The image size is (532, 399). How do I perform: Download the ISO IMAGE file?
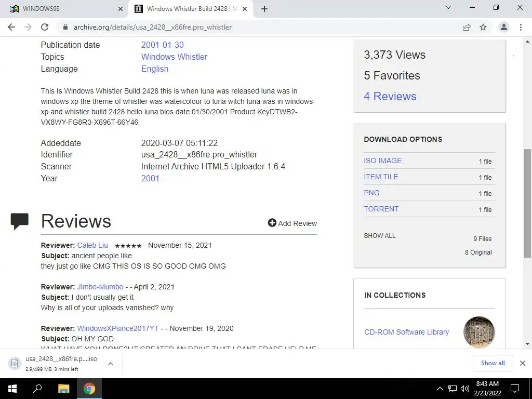pos(383,161)
